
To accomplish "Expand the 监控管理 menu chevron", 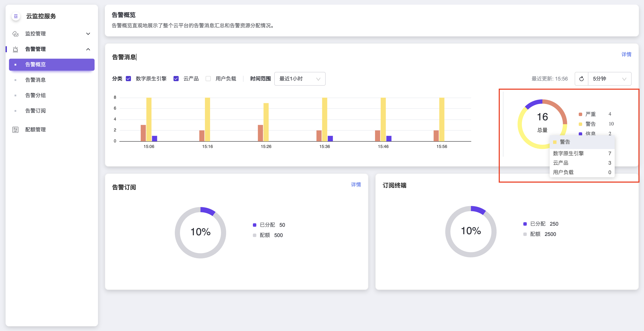I will pos(88,34).
